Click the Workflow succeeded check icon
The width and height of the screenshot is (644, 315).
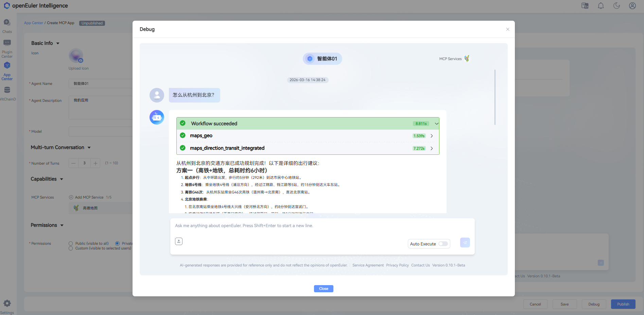[x=182, y=123]
